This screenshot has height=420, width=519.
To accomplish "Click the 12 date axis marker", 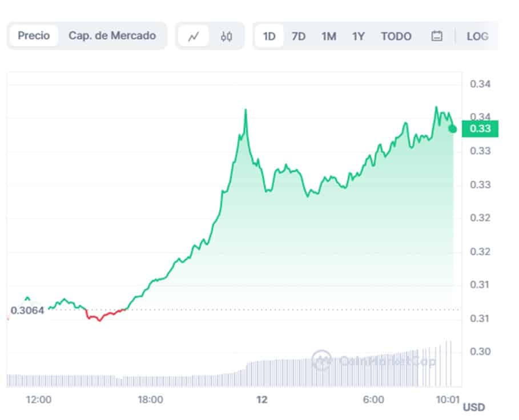I will [x=261, y=400].
